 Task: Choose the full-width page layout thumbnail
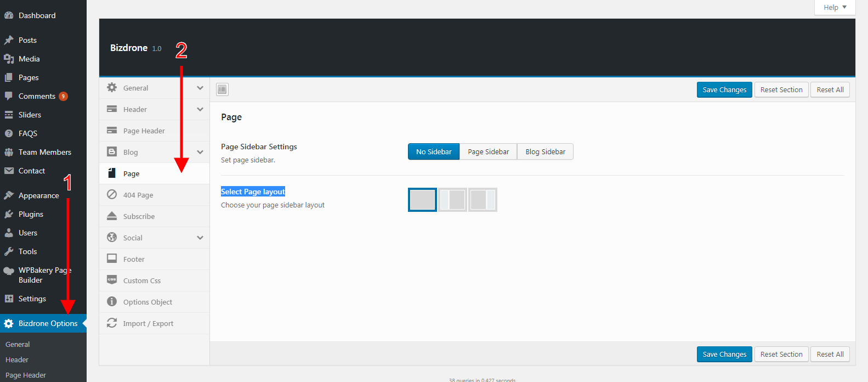point(422,200)
